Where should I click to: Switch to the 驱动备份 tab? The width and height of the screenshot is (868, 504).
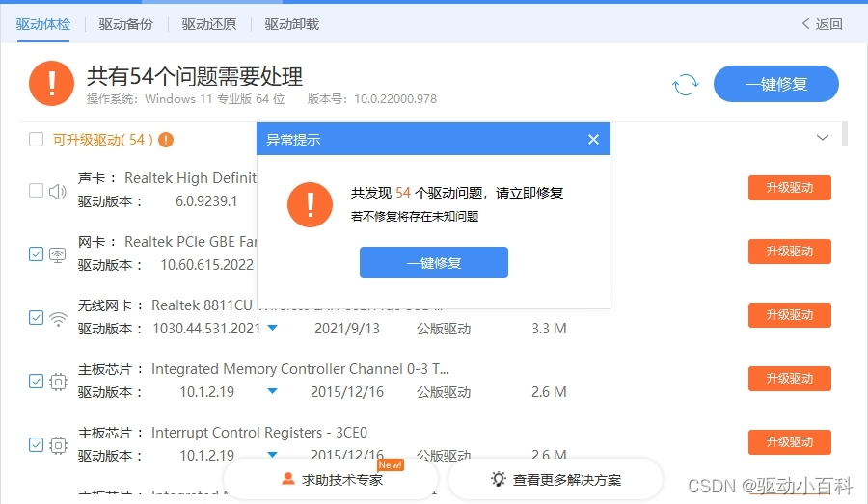click(125, 24)
